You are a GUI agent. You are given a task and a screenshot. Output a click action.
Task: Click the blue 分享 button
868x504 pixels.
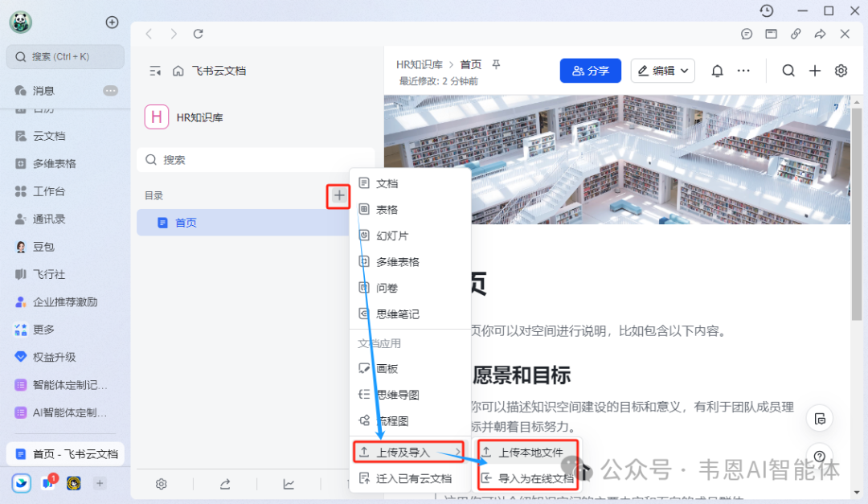590,71
